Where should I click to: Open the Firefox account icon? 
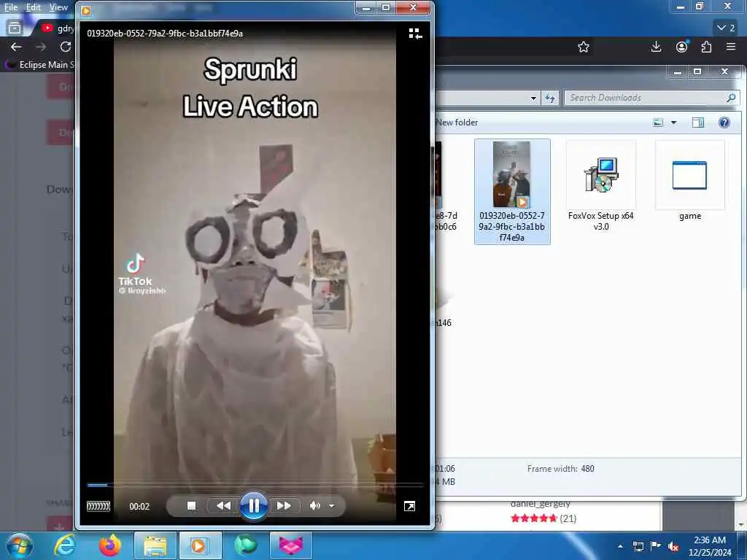tap(682, 47)
